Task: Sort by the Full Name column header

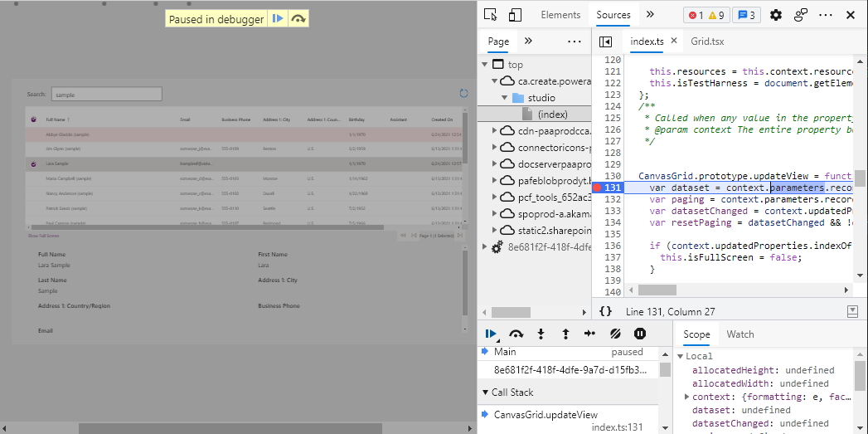Action: tap(57, 119)
